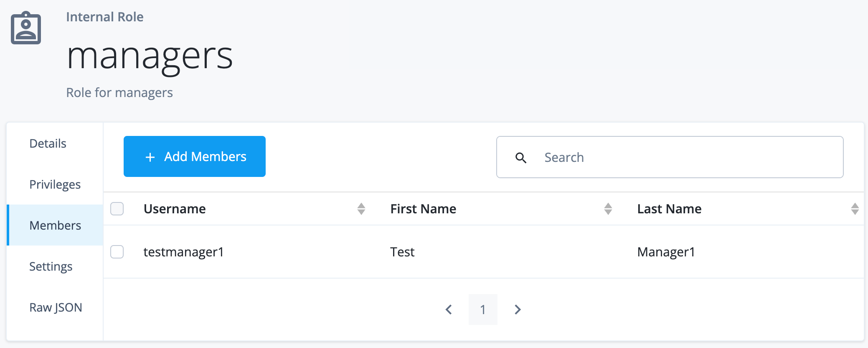Click the search magnifier icon
Image resolution: width=868 pixels, height=348 pixels.
click(522, 157)
